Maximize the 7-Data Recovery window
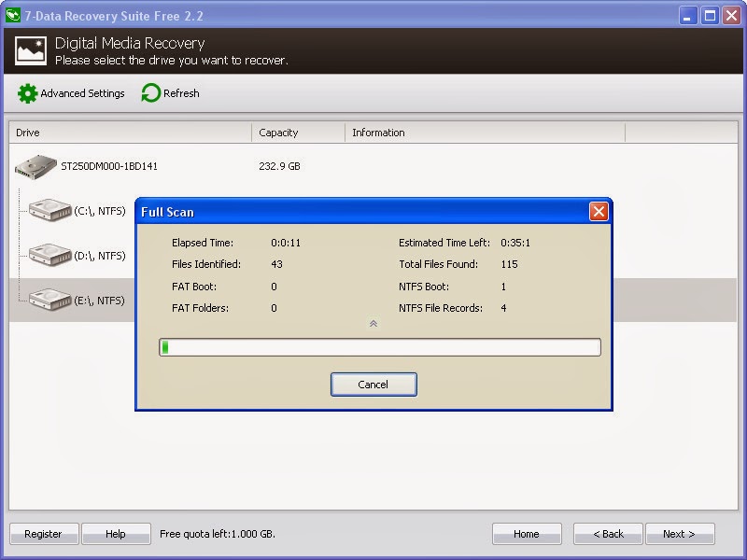Image resolution: width=747 pixels, height=560 pixels. [710, 16]
